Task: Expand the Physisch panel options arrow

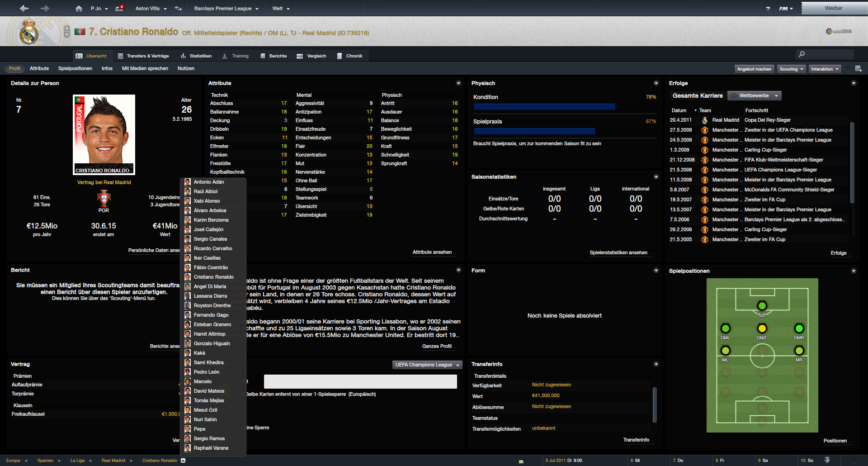Action: point(656,83)
